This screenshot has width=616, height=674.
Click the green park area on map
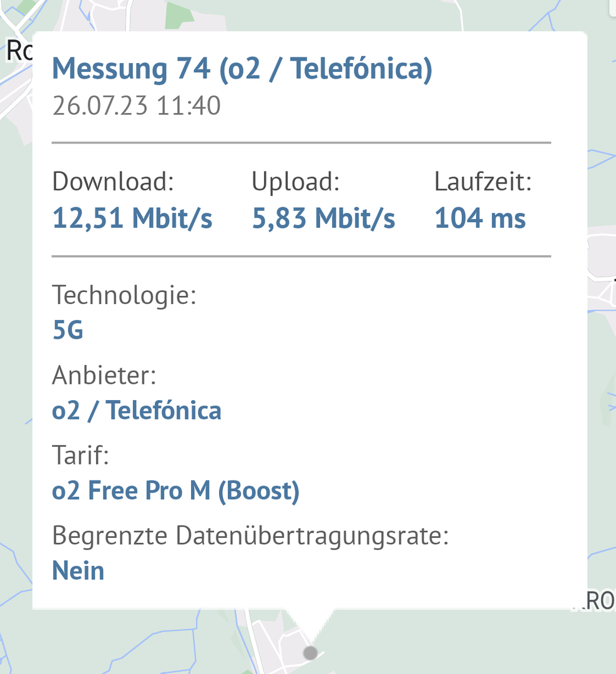click(x=180, y=17)
